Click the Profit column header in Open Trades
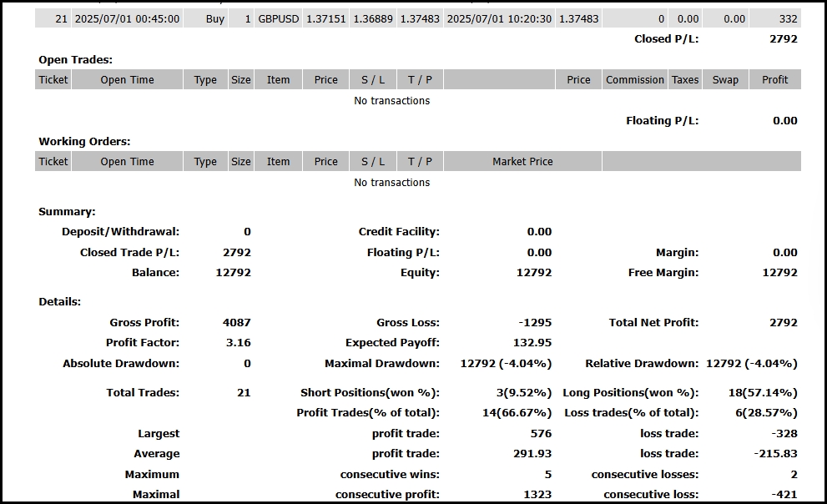827x504 pixels. point(774,80)
